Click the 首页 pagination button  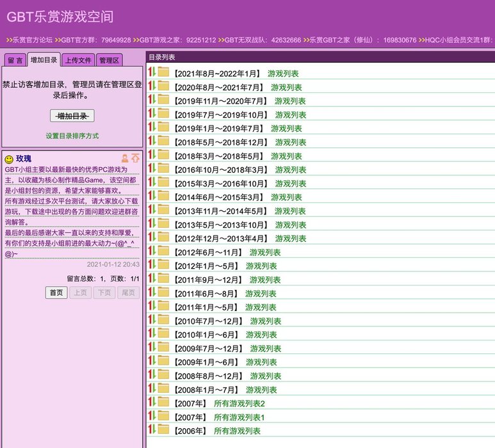56,292
